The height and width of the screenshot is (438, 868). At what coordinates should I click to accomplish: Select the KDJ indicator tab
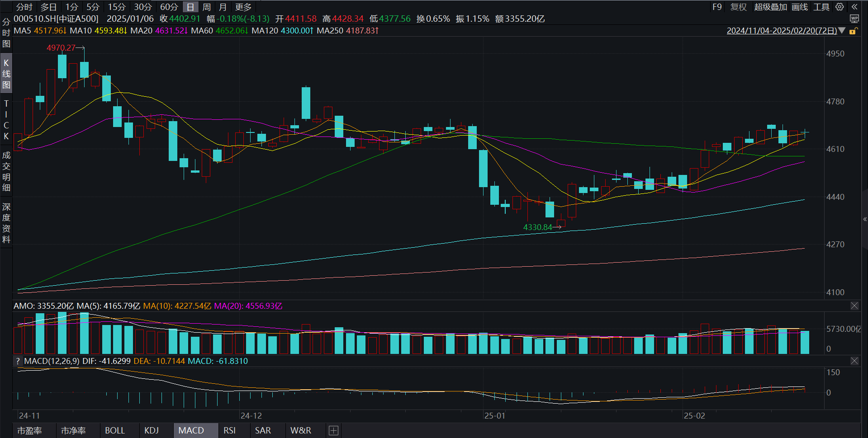(152, 431)
